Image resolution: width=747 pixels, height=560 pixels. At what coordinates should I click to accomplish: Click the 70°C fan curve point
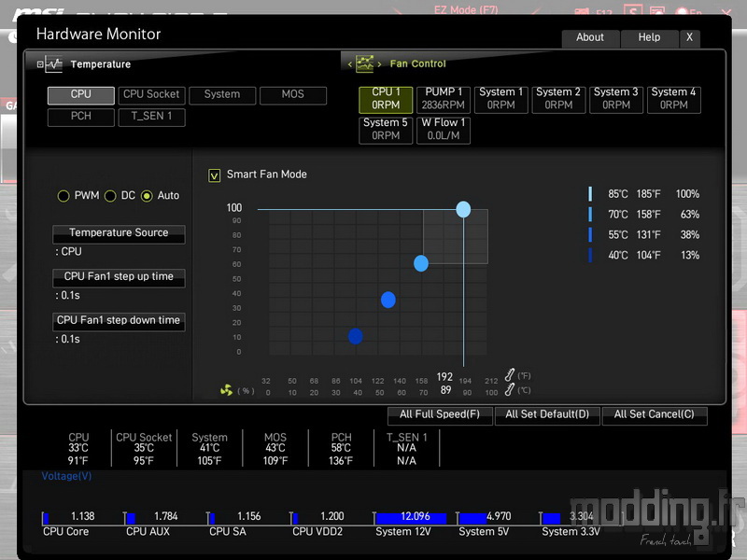[421, 263]
